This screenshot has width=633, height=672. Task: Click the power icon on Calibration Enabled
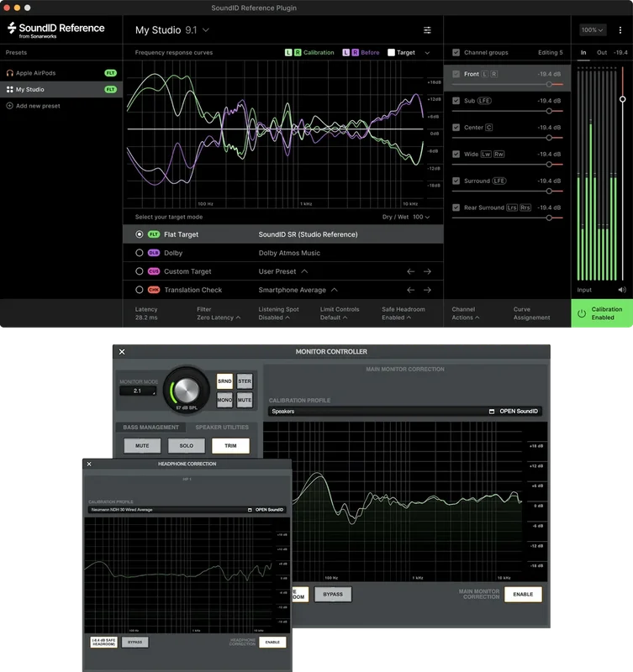coord(582,313)
